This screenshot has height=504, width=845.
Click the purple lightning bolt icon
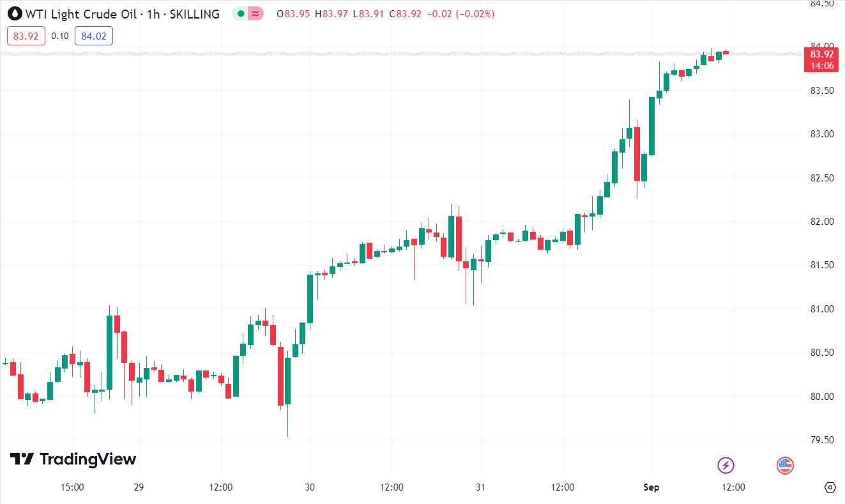(x=726, y=465)
